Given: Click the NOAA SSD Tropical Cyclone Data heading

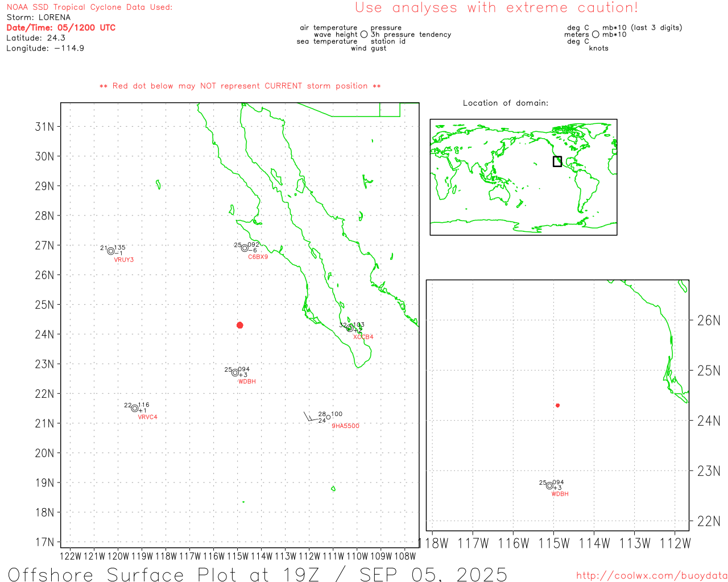Looking at the screenshot, I should (89, 7).
